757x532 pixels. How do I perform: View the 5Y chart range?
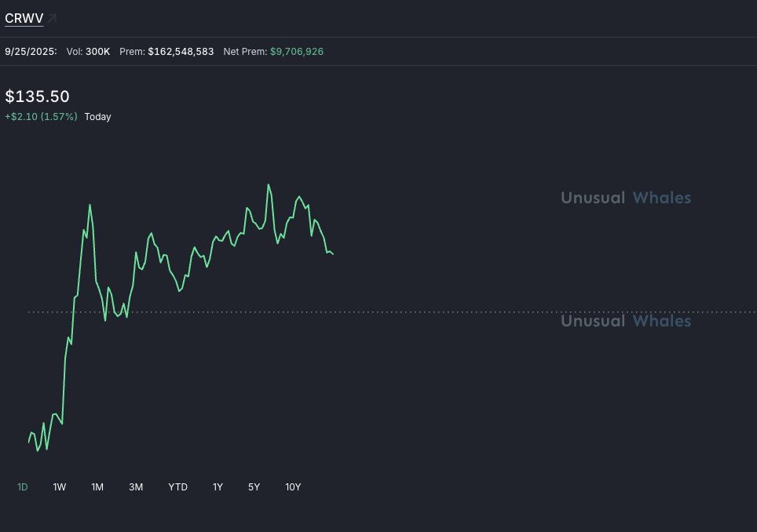tap(254, 487)
